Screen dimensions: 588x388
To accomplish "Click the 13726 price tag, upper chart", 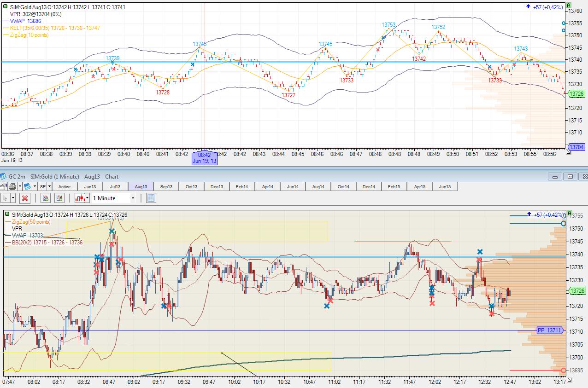I will tap(576, 93).
